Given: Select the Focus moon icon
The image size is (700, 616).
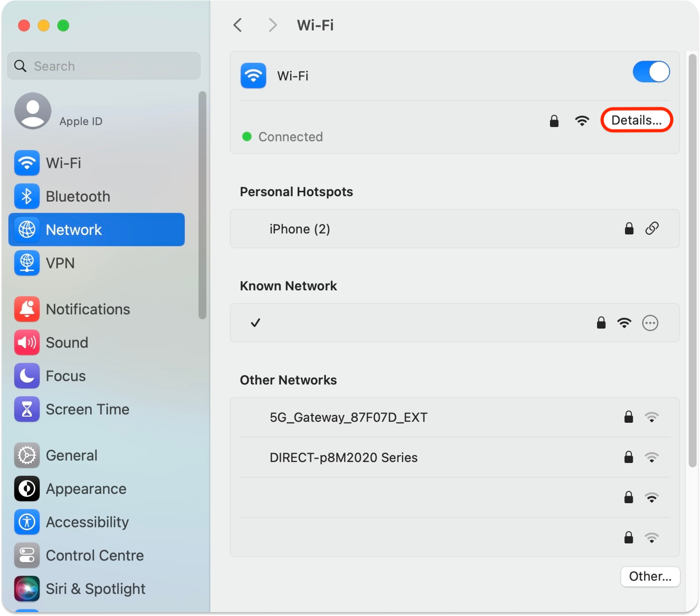Looking at the screenshot, I should point(27,376).
